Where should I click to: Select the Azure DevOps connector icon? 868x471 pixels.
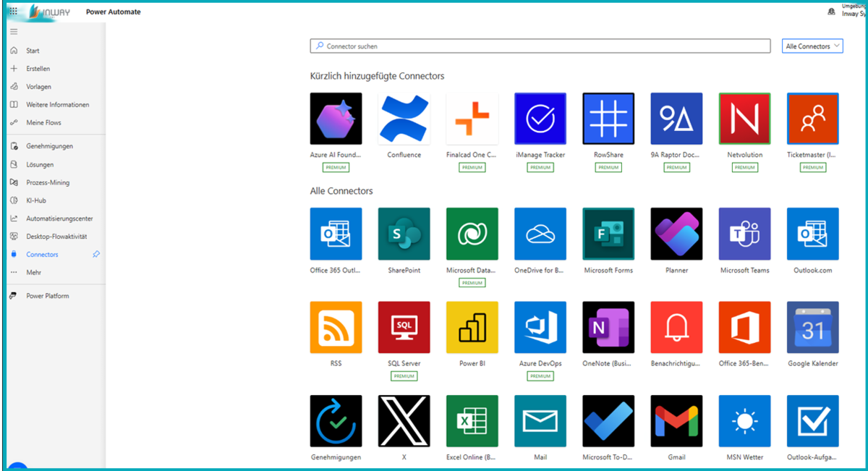[540, 328]
